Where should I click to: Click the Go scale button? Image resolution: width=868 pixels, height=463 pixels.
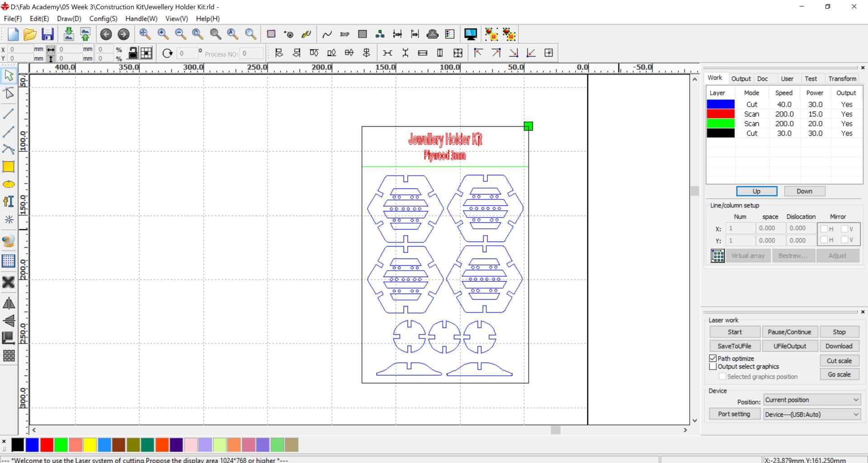pos(839,374)
